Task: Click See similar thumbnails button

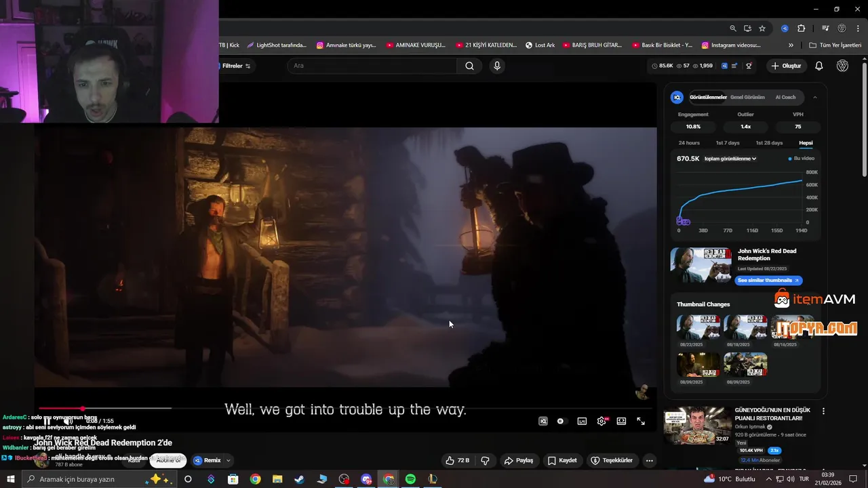Action: click(x=768, y=280)
